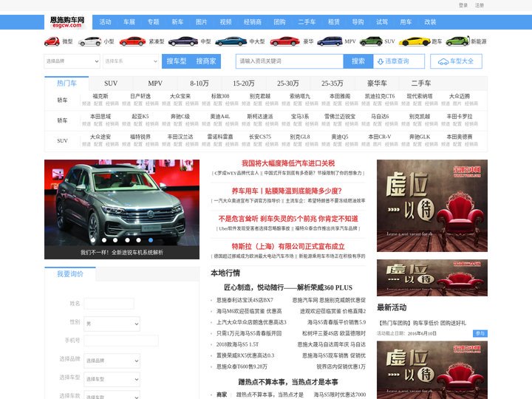Select the 25-30万 price tab
This screenshot has height=399, width=532.
point(288,83)
